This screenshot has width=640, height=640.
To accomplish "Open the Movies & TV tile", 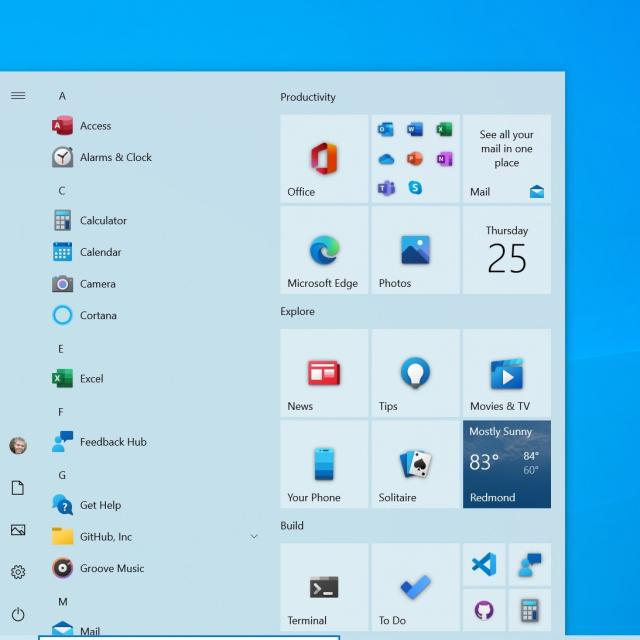I will pos(506,373).
